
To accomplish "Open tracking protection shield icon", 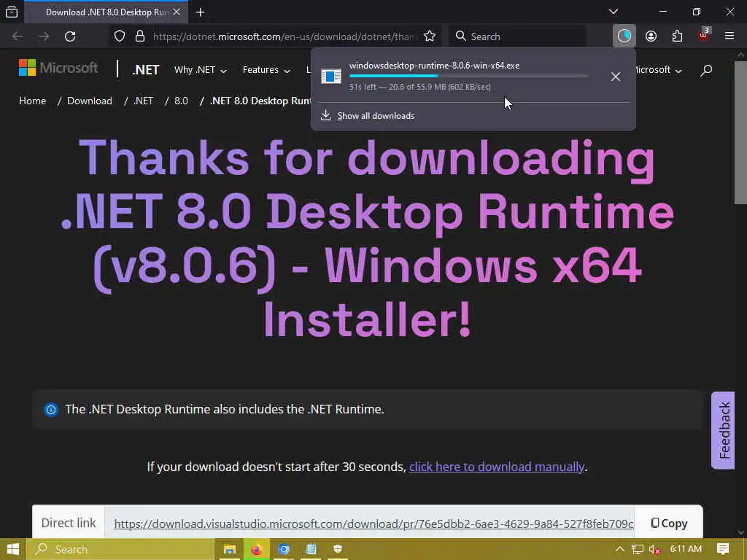I will 120,36.
